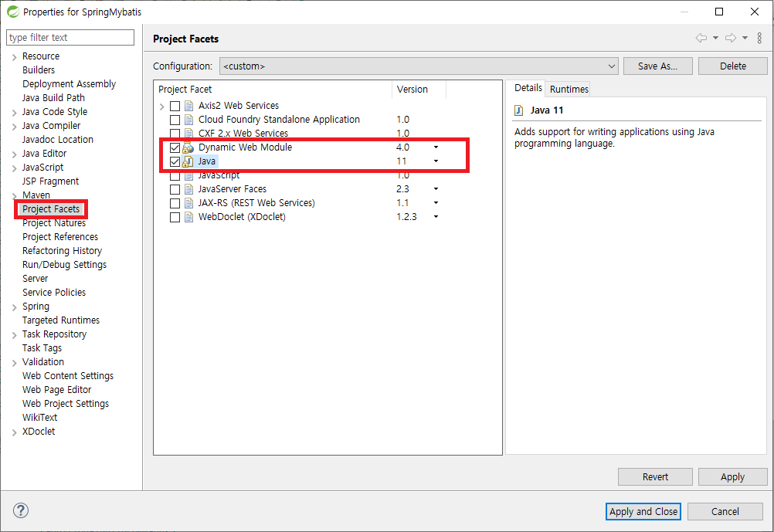Screen dimensions: 774x532
Task: Uncheck the Dynamic Web Module facet
Action: [175, 147]
